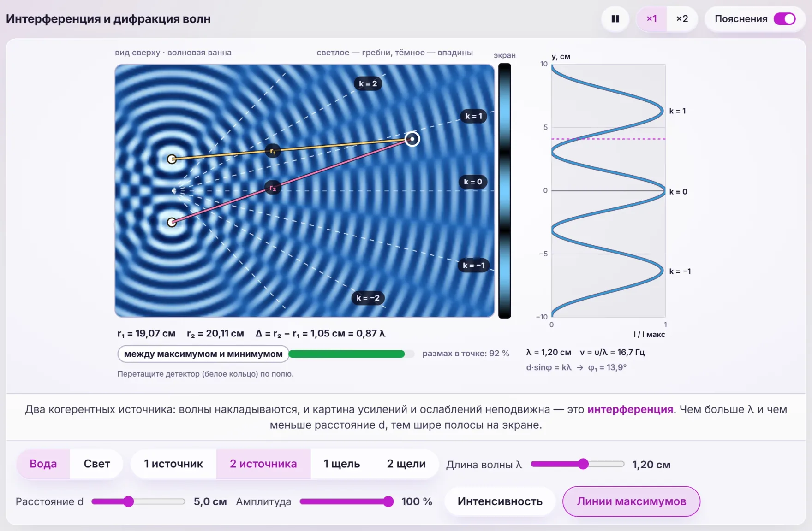The height and width of the screenshot is (531, 812).
Task: Toggle the Интенсивность button
Action: pos(500,501)
